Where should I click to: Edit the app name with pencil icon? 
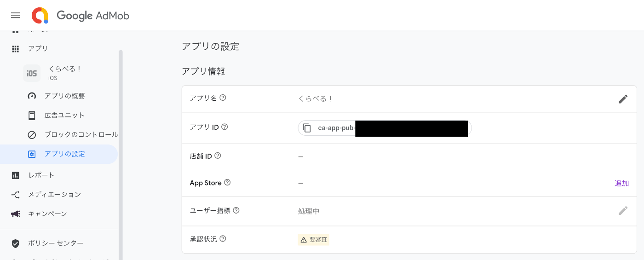[623, 99]
